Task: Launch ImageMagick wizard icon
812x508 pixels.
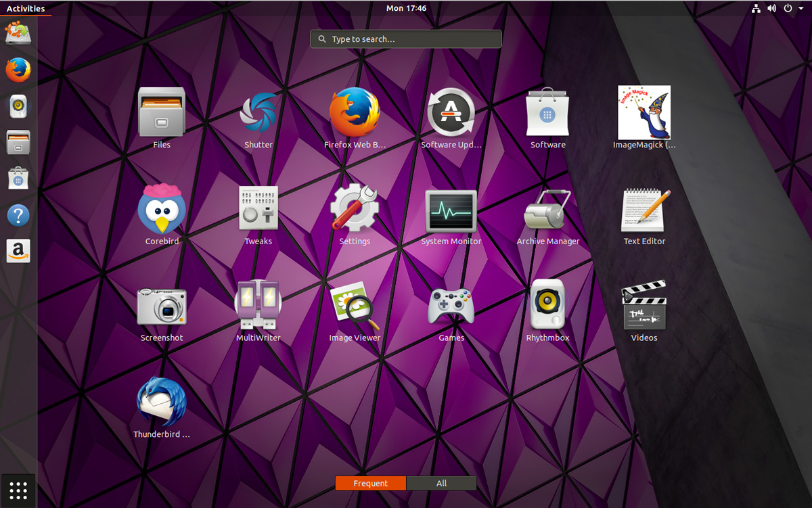Action: [x=644, y=113]
